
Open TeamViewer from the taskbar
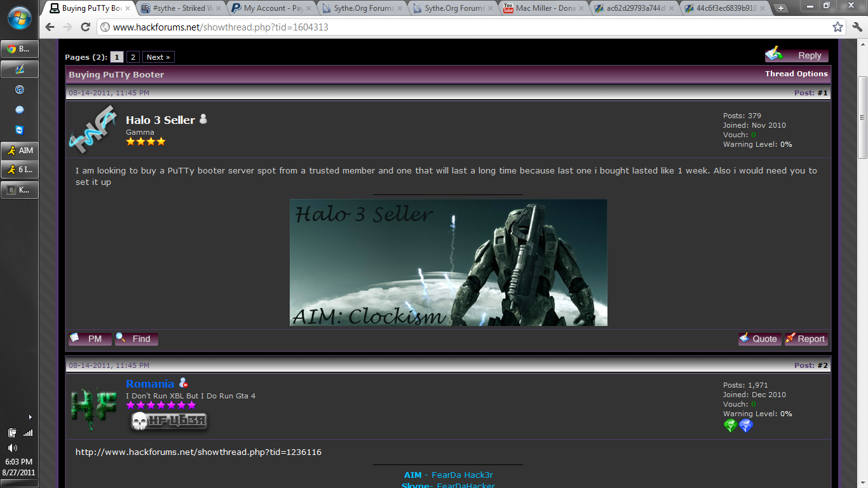[20, 130]
